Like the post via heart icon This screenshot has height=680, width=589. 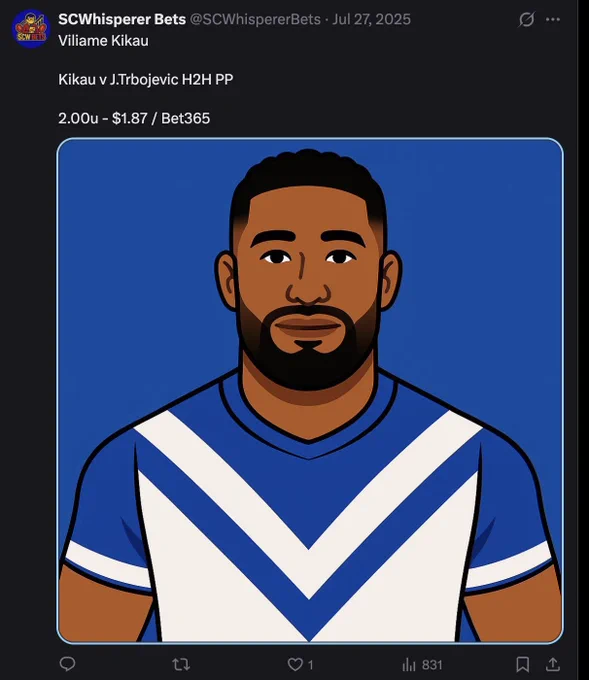point(295,664)
